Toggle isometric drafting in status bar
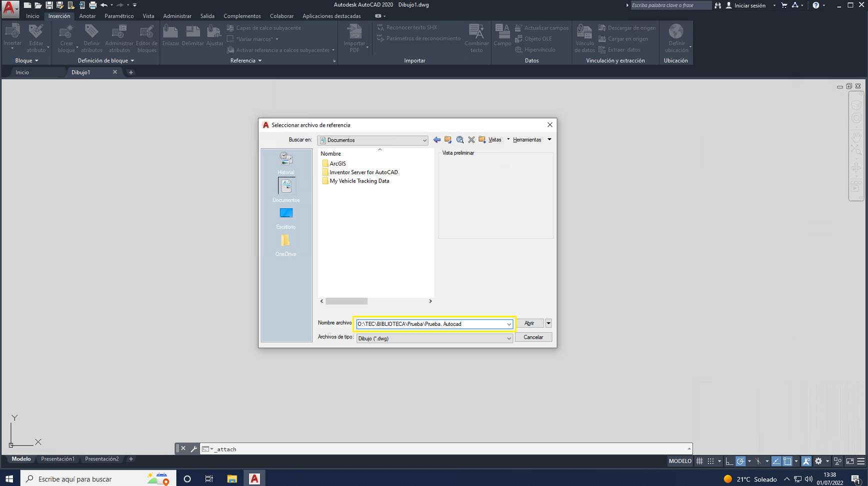868x486 pixels. coord(758,461)
